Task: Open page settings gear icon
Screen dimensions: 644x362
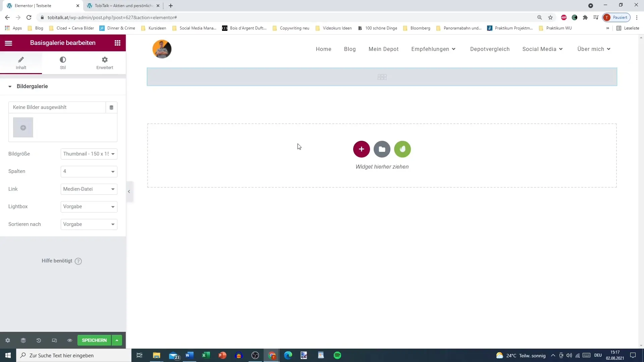Action: point(8,340)
